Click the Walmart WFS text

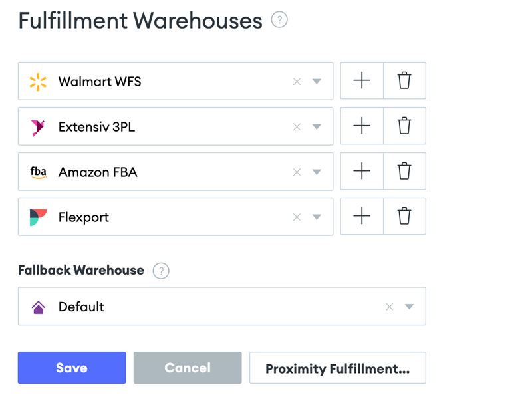[x=100, y=82]
